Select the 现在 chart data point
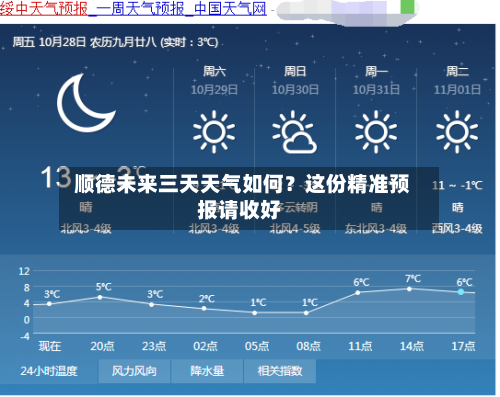 click(x=49, y=304)
